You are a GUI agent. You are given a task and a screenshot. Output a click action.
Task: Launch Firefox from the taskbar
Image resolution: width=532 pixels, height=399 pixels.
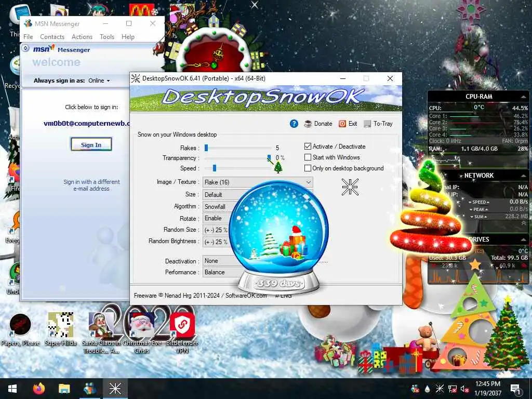[39, 389]
